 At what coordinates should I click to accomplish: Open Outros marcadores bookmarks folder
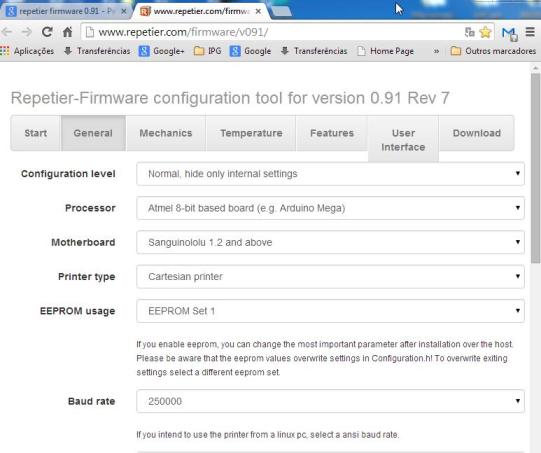tap(493, 51)
